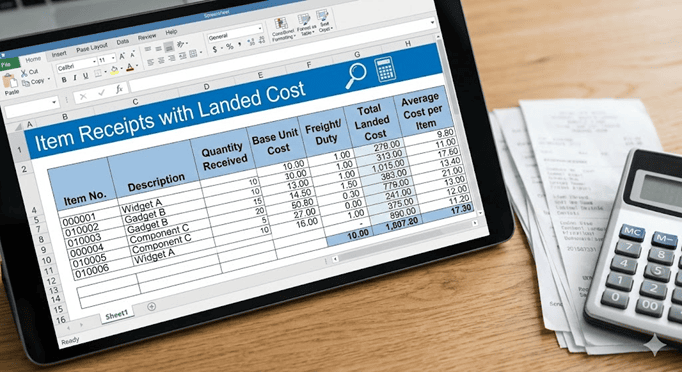682x372 pixels.
Task: Click the horizontal scrollbar below the sheet
Action: coord(405,241)
